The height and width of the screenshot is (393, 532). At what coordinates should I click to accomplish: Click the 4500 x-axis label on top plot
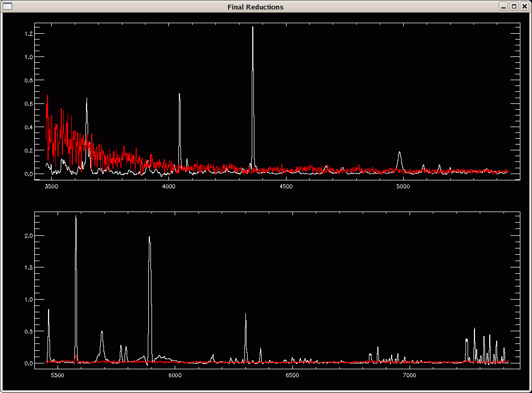(x=286, y=187)
